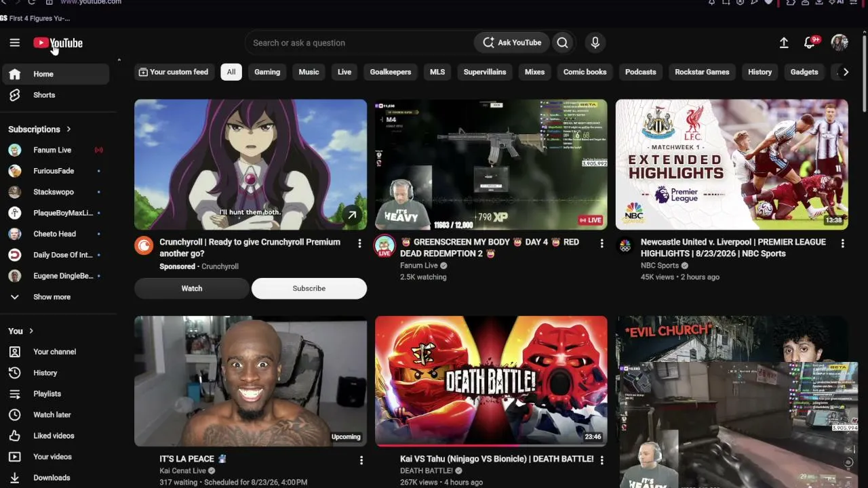
Task: Select the MLS filter chip
Action: [x=437, y=72]
